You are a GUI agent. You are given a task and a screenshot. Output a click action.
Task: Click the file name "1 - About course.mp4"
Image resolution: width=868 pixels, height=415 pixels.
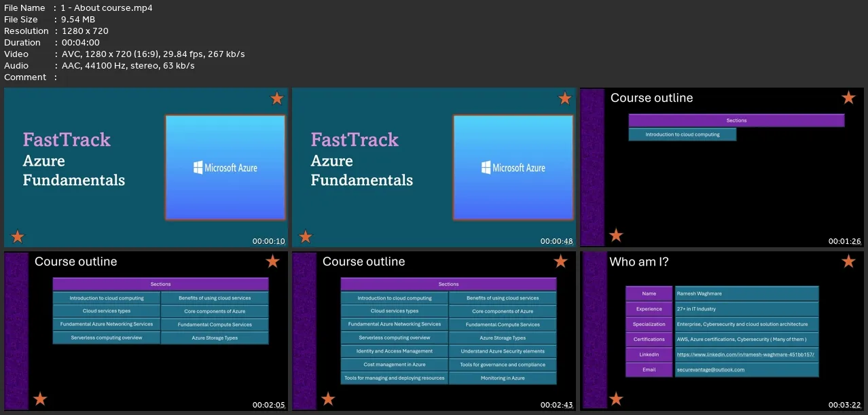(x=107, y=8)
